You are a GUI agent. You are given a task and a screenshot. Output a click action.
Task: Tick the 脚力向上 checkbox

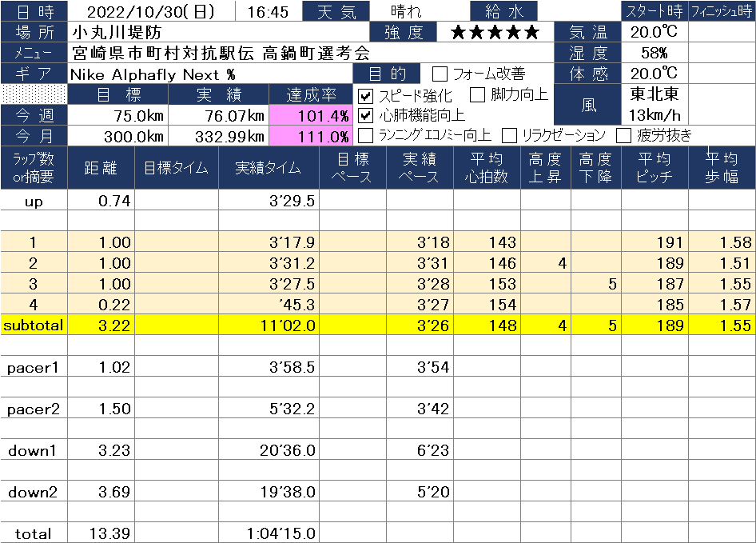pos(477,95)
